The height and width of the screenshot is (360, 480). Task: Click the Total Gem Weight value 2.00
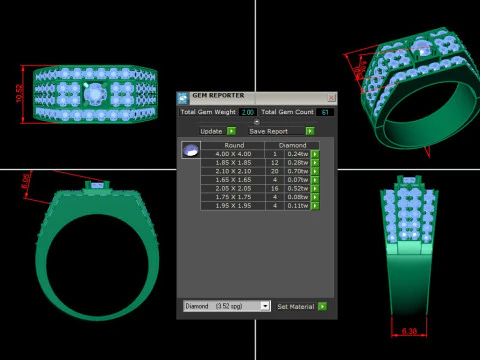coord(248,112)
